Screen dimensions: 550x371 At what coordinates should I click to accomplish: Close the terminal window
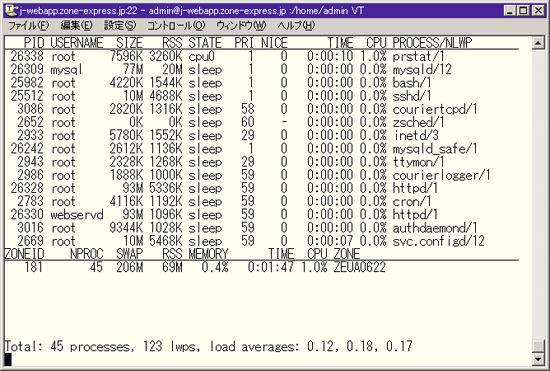pos(537,11)
